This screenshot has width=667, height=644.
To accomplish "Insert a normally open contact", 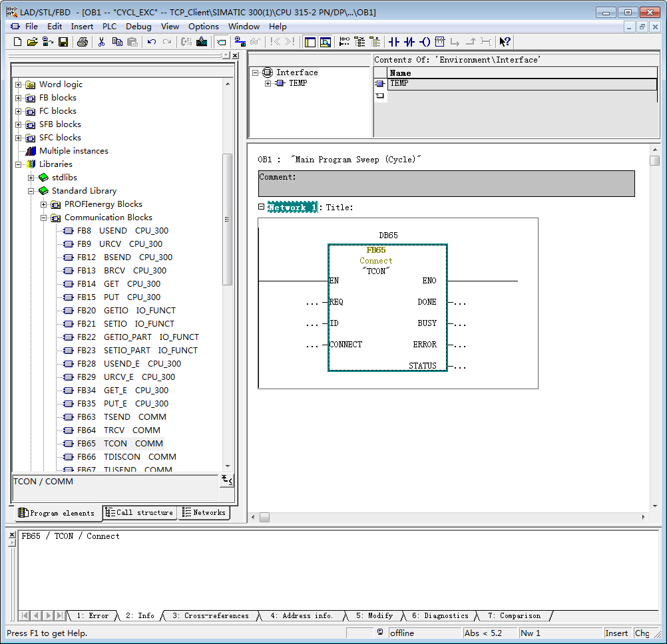I will click(x=393, y=42).
